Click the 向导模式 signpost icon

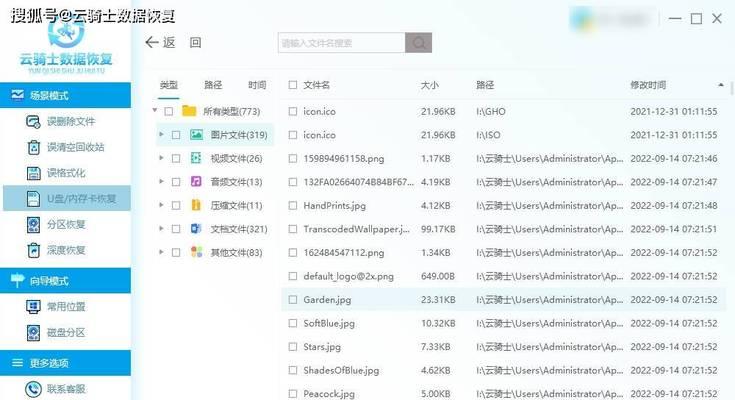click(x=17, y=280)
